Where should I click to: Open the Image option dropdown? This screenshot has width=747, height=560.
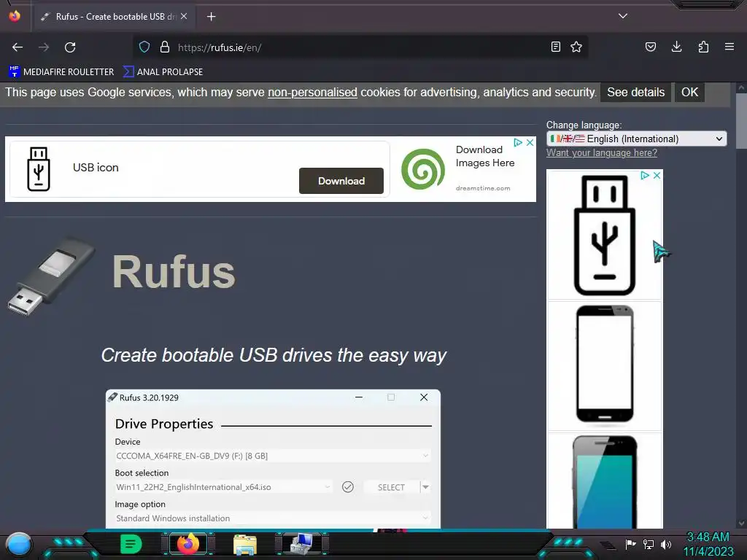pos(273,518)
